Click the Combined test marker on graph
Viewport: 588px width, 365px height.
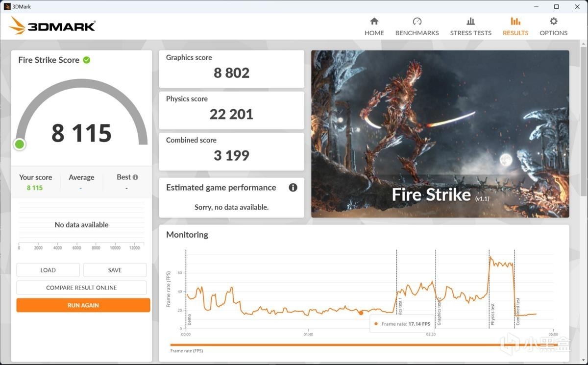tap(518, 313)
